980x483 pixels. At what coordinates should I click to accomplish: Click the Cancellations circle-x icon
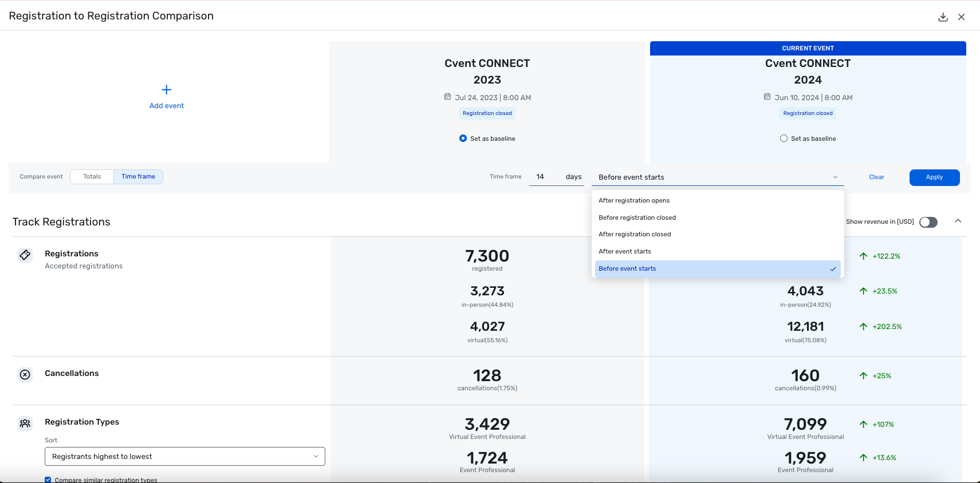click(25, 375)
